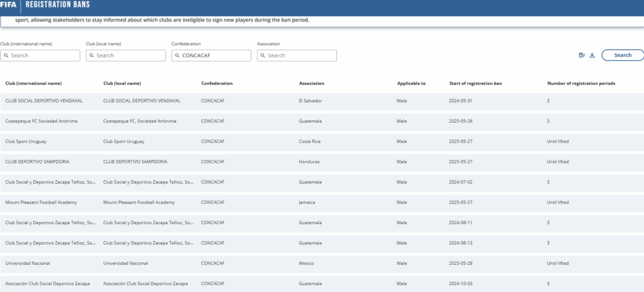Viewport: 644px width, 292px height.
Task: Click the clear filters trash icon
Action: coord(582,55)
